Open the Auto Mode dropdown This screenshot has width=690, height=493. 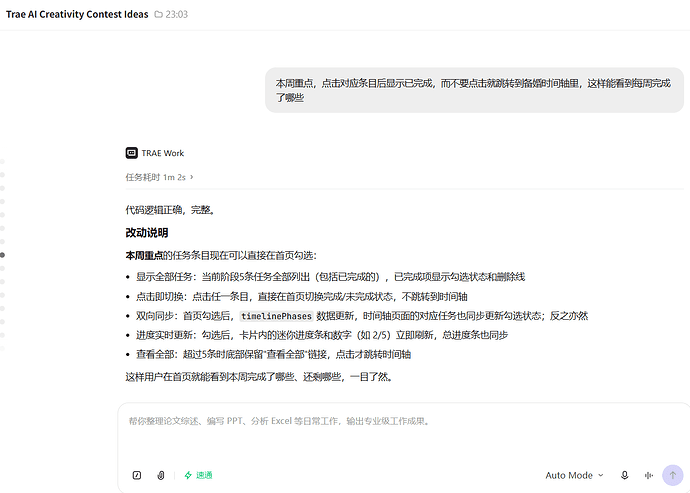[574, 475]
